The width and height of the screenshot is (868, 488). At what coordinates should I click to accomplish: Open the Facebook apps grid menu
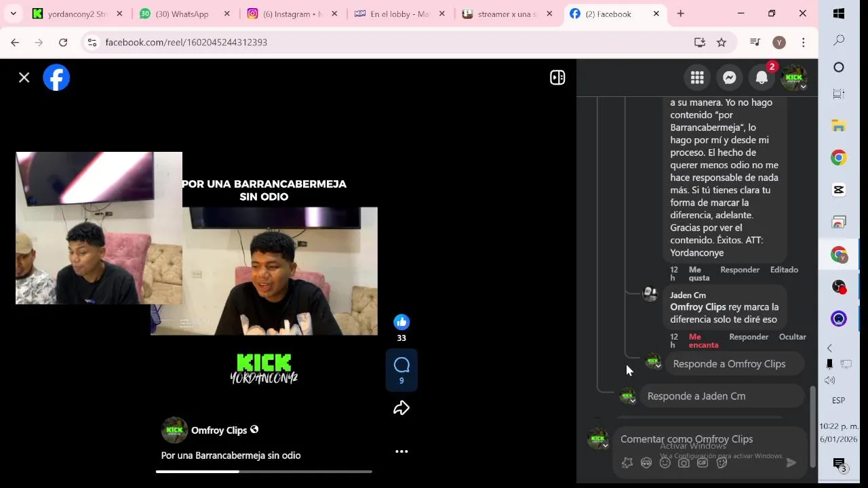(697, 77)
